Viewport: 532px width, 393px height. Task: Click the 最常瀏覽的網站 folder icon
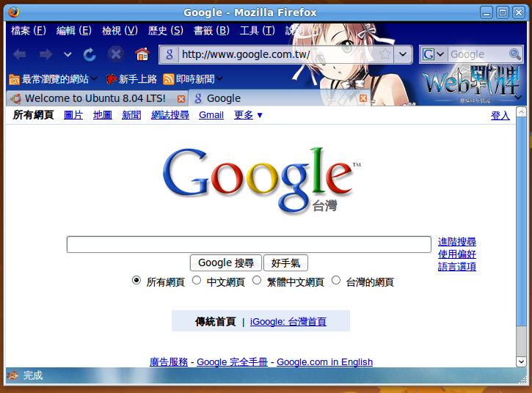14,79
